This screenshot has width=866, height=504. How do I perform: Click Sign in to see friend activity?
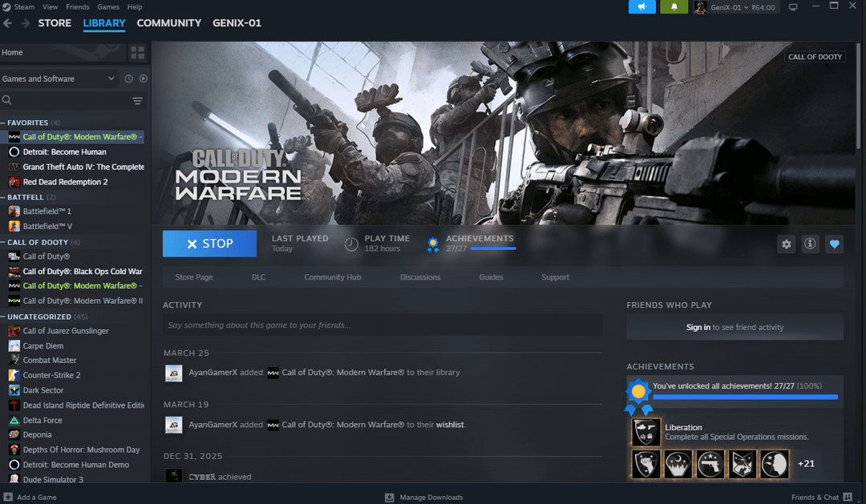(x=698, y=327)
